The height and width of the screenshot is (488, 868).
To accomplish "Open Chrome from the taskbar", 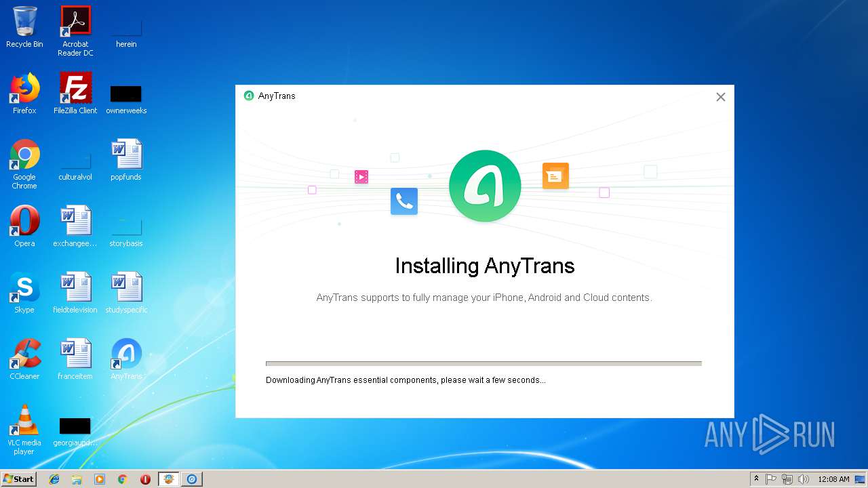I will click(x=123, y=479).
